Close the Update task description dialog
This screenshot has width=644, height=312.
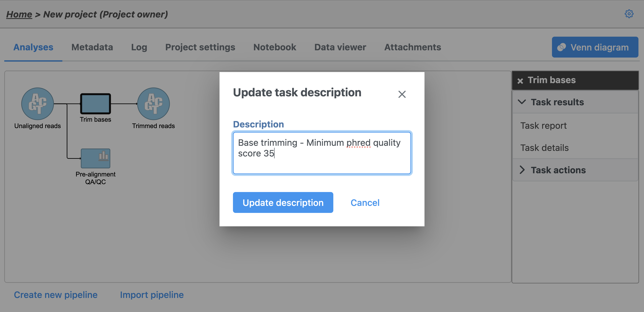pos(402,94)
